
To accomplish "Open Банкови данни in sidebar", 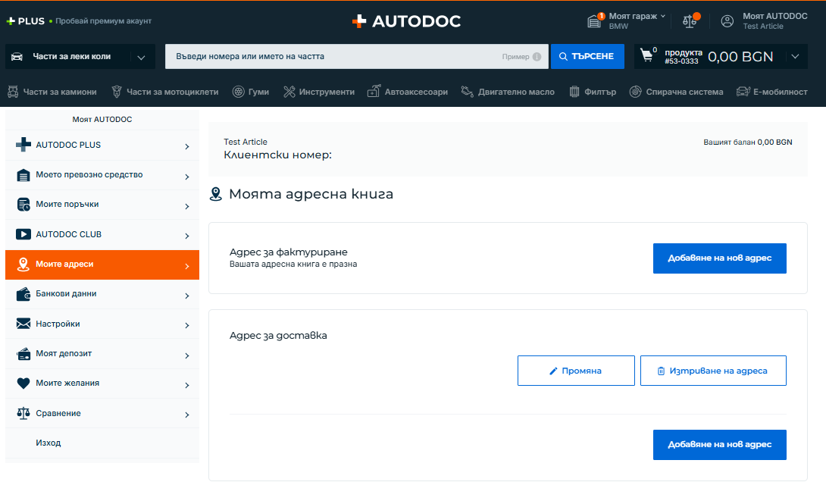I will point(102,294).
